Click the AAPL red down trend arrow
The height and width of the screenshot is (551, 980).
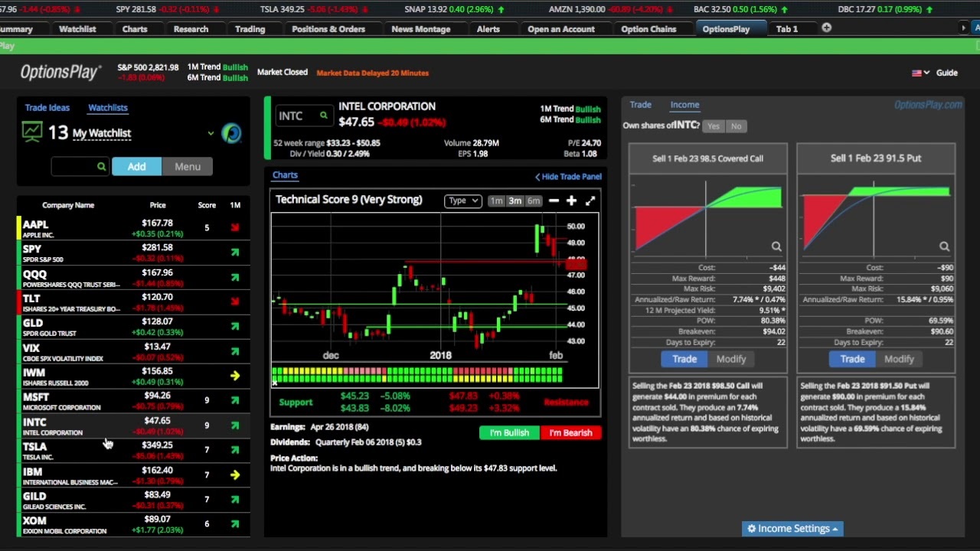pyautogui.click(x=235, y=227)
